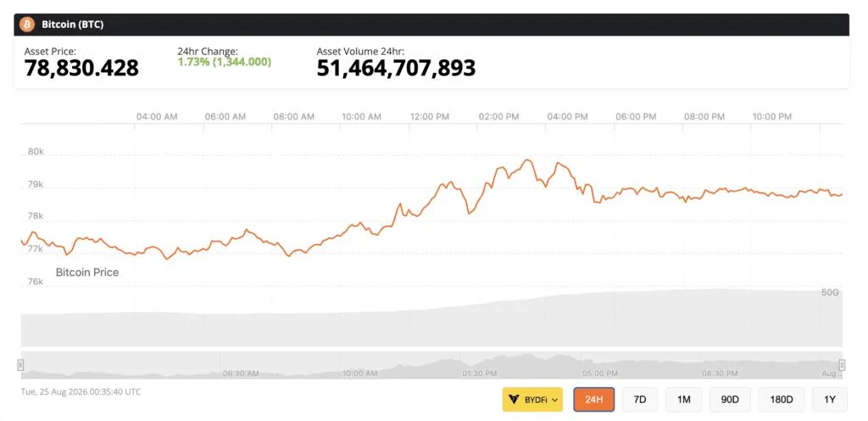Click the BYDFi logo icon
868x421 pixels.
pos(514,400)
